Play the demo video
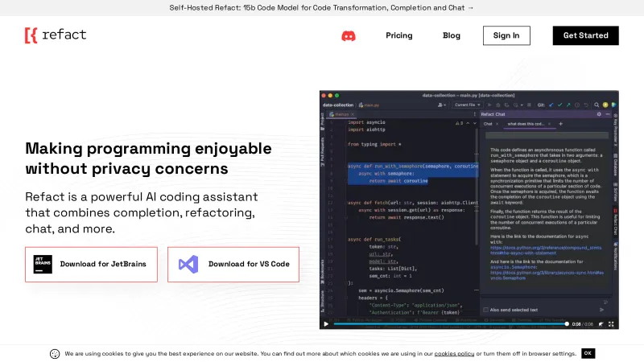 click(x=326, y=324)
